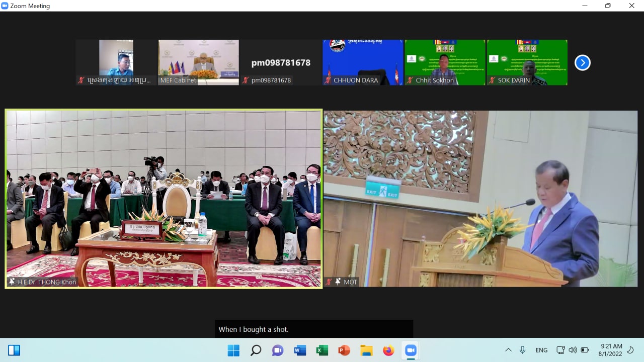Open the Teams Chat taskbar icon
Image resolution: width=644 pixels, height=362 pixels.
[x=278, y=350]
